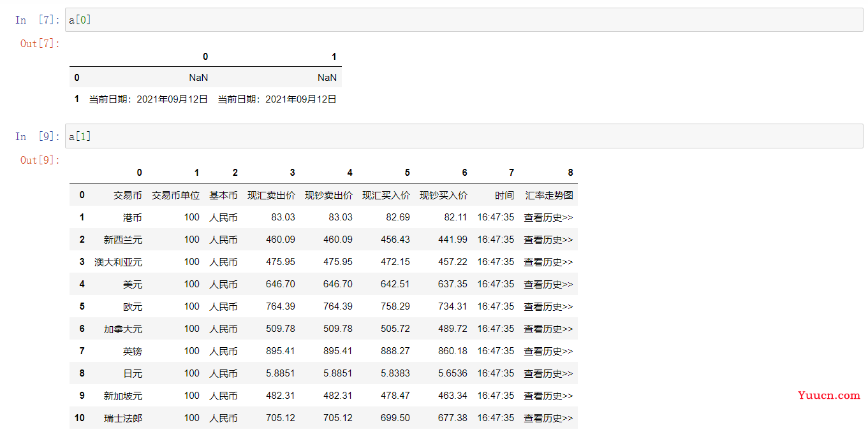Click the In [9] prompt label
868x430 pixels.
pos(38,137)
